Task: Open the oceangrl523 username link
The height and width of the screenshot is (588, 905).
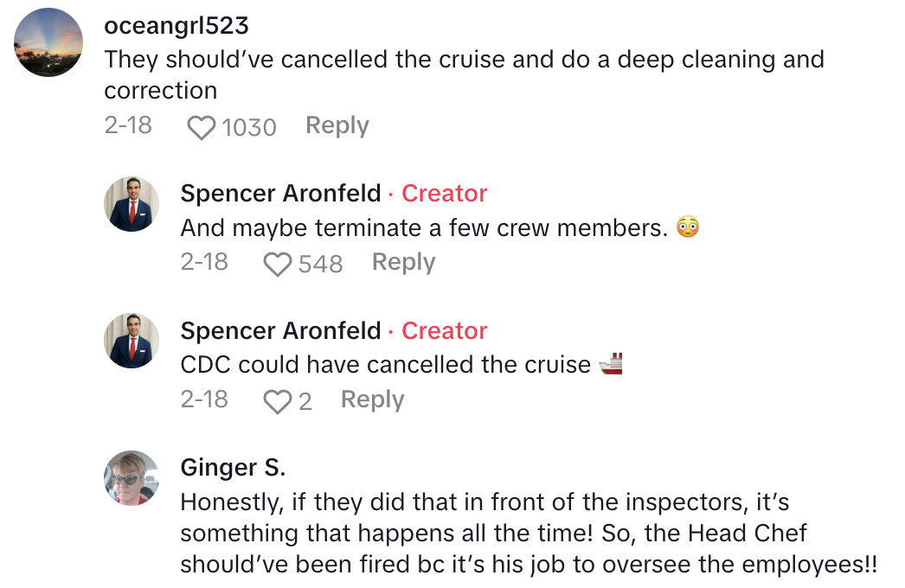Action: (176, 26)
